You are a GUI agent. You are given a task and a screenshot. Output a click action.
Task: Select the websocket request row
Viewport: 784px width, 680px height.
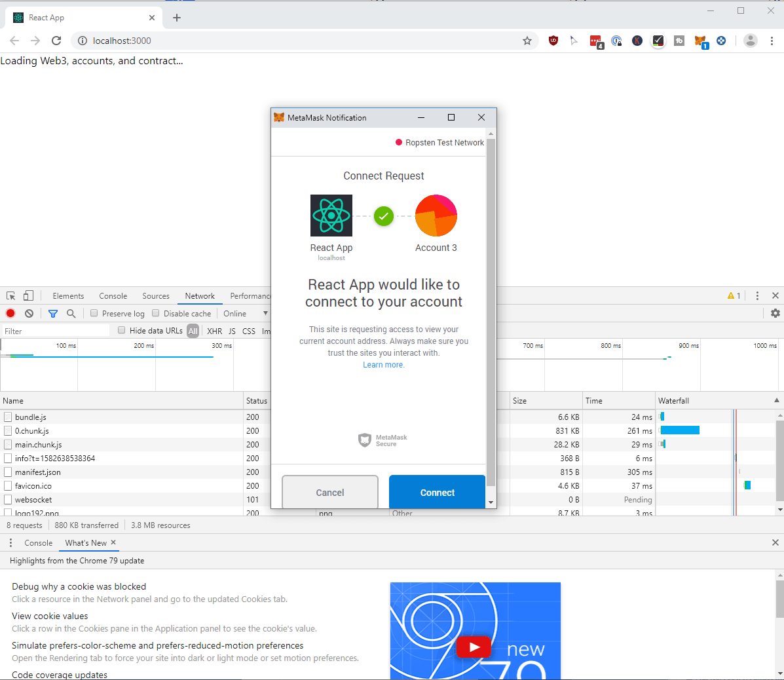point(33,499)
